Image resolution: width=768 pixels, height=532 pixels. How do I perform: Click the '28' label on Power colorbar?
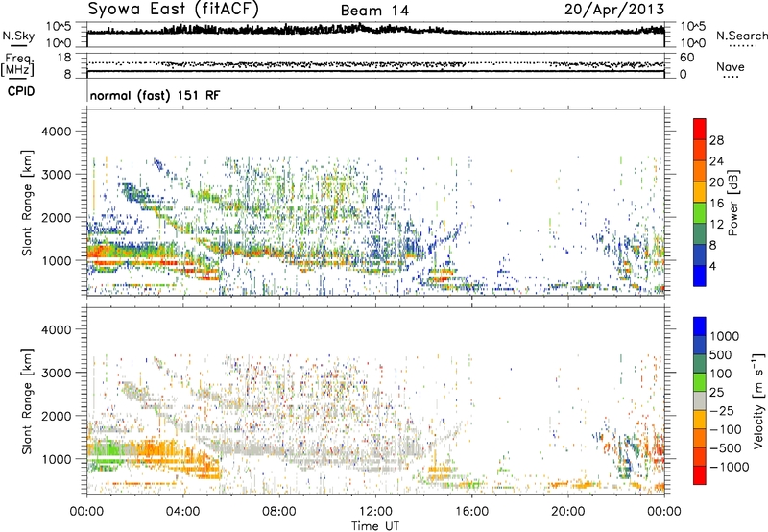pos(716,140)
